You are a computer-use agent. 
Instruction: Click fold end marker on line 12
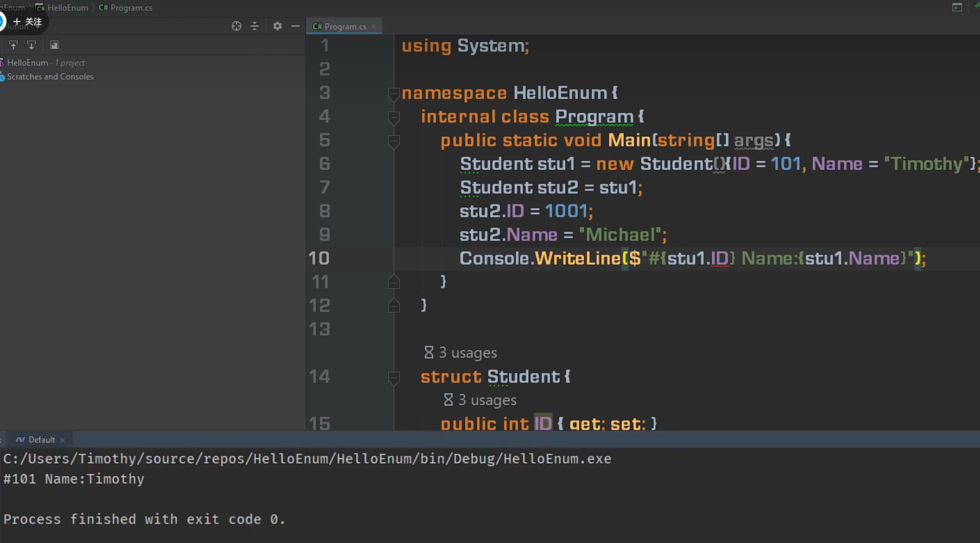(393, 306)
